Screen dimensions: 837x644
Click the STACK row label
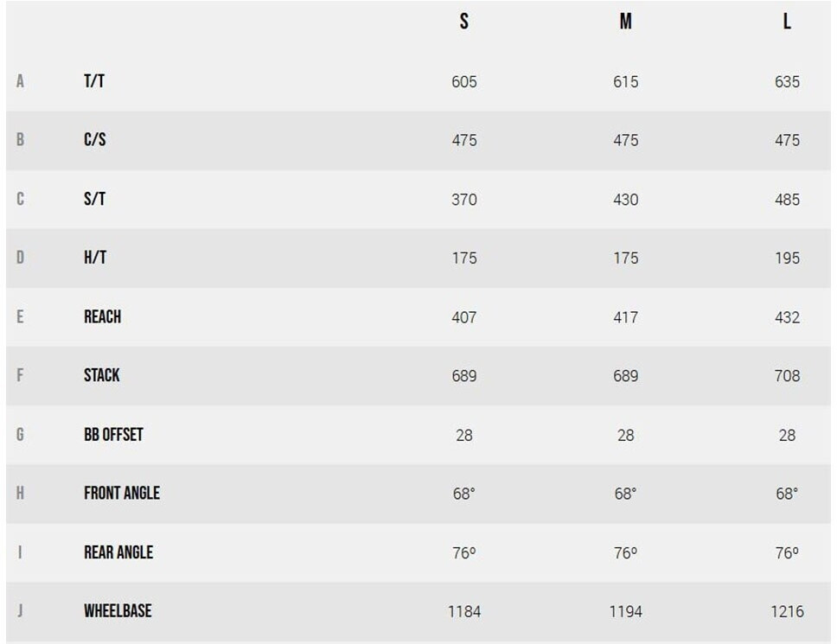click(x=102, y=375)
